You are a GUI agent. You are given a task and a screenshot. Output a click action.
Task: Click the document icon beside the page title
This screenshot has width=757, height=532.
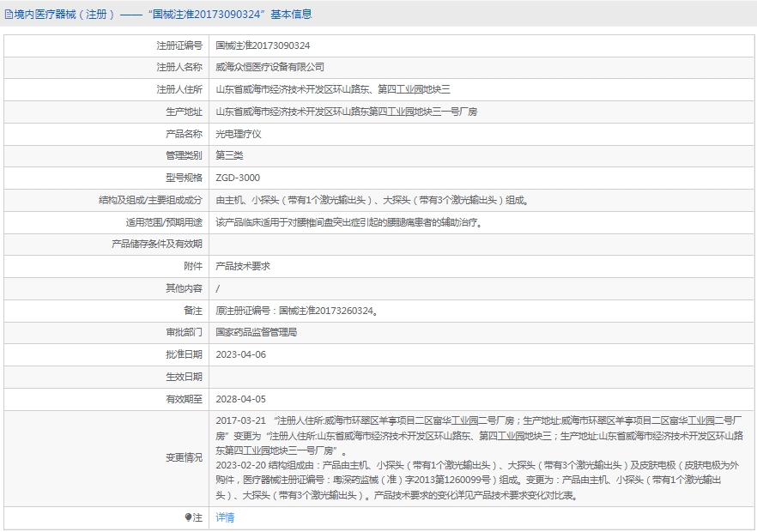coord(9,15)
